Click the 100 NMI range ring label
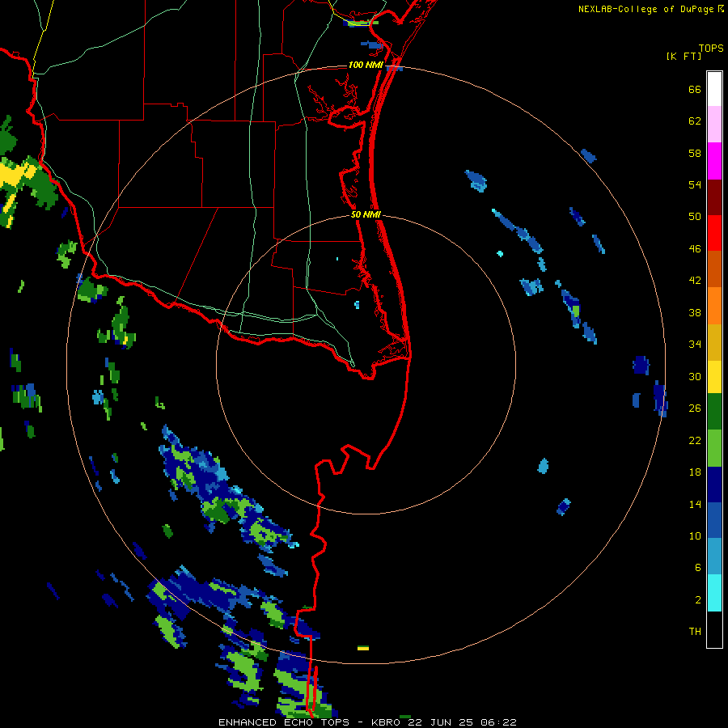This screenshot has width=728, height=728. [x=366, y=65]
